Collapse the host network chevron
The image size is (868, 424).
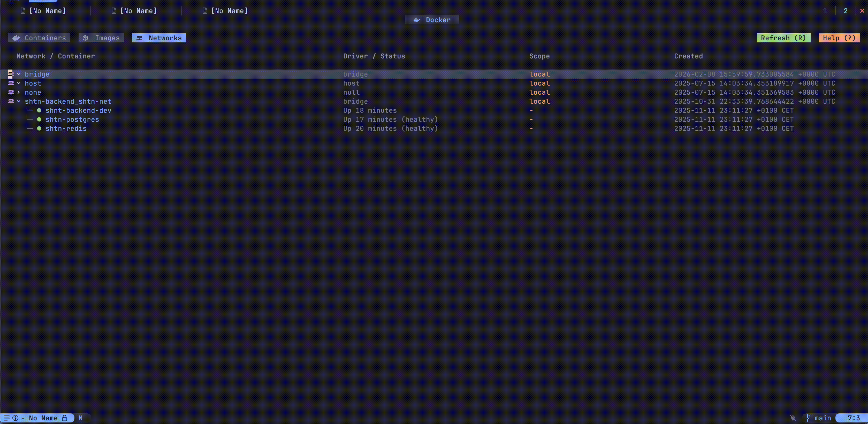tap(19, 83)
